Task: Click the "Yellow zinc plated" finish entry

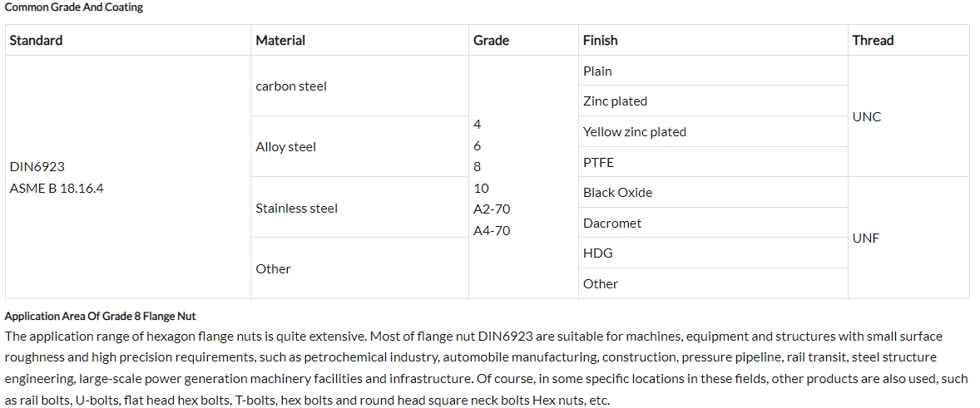Action: pos(634,132)
